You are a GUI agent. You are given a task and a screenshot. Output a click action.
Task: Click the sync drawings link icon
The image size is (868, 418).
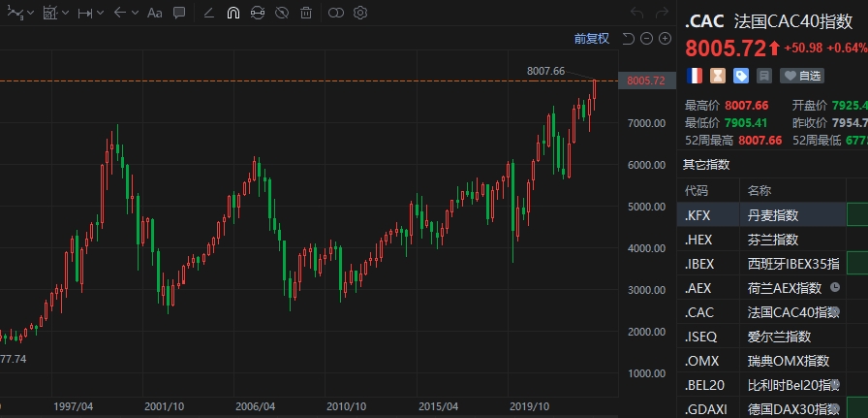pos(257,14)
